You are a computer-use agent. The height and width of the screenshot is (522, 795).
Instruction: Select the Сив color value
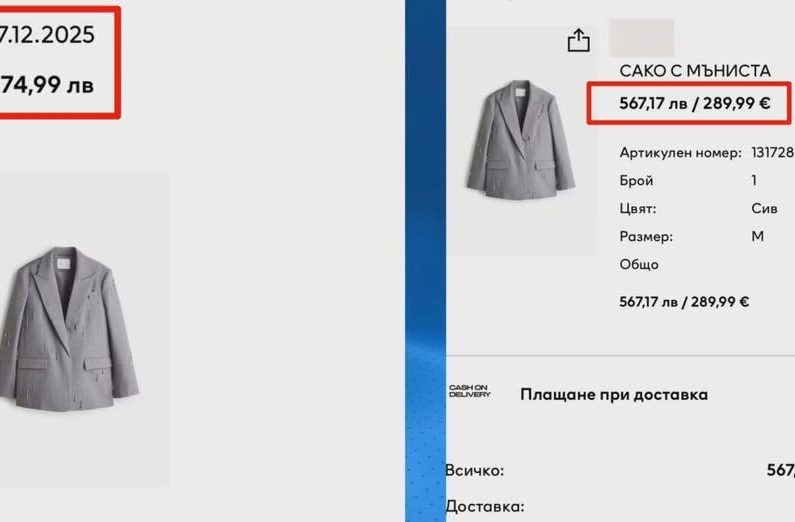tap(764, 208)
